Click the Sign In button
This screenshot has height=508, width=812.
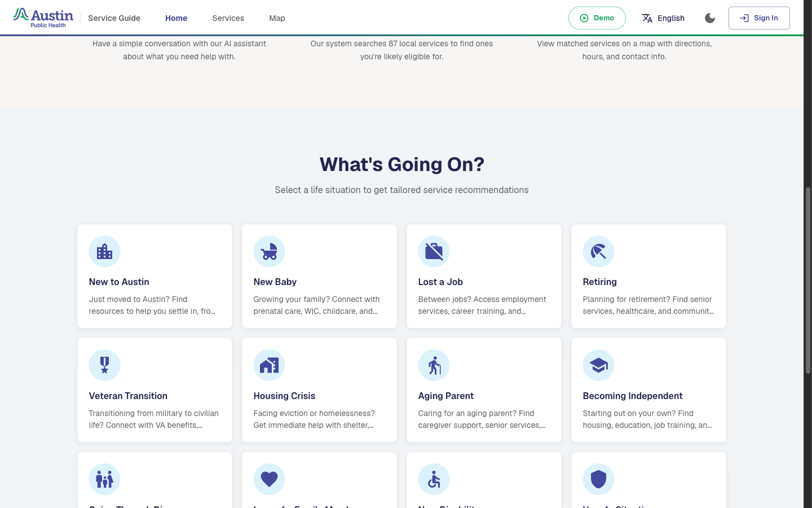point(759,18)
